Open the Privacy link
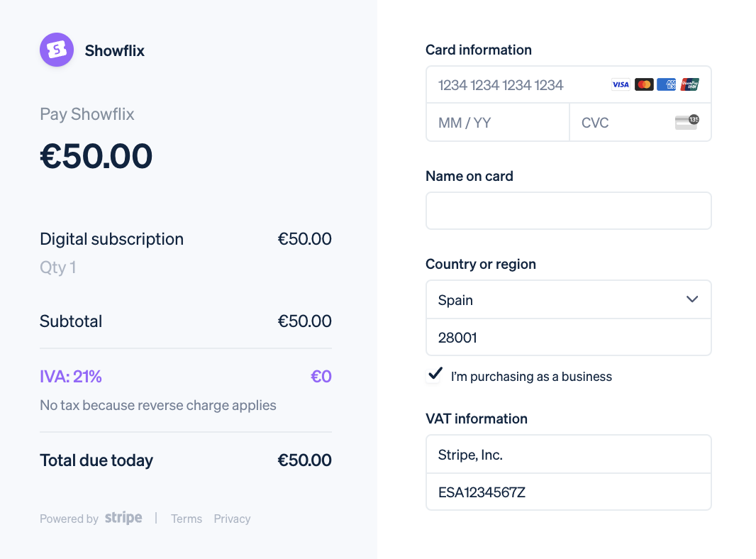This screenshot has width=756, height=559. point(232,519)
